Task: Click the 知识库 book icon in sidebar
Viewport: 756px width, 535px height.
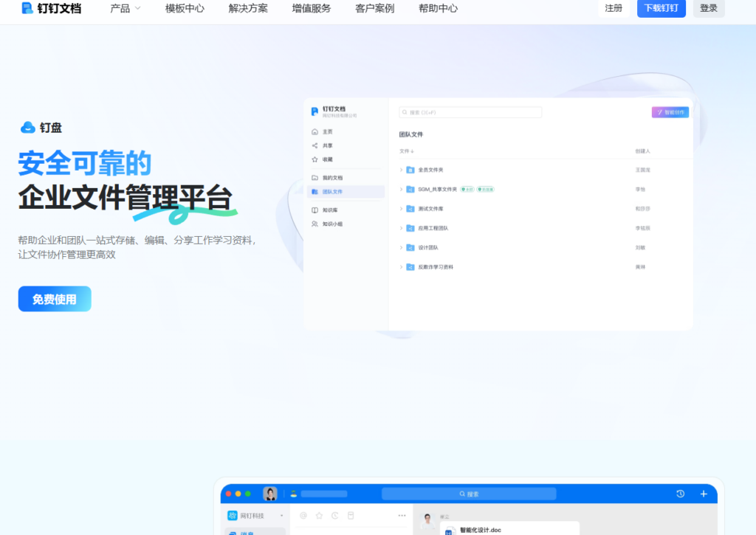Action: 315,210
